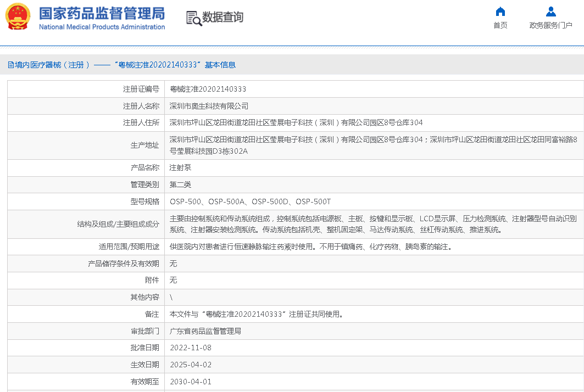Click the 适用范围/预期用途 label

click(x=129, y=247)
